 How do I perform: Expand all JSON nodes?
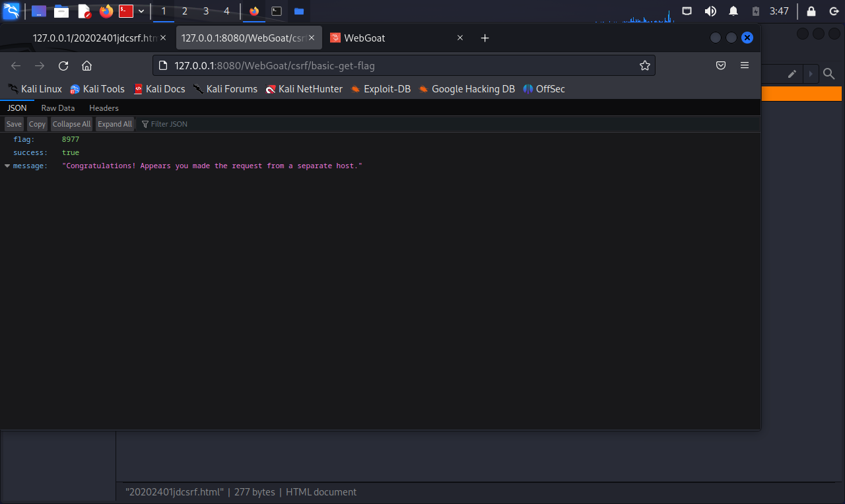(x=115, y=124)
